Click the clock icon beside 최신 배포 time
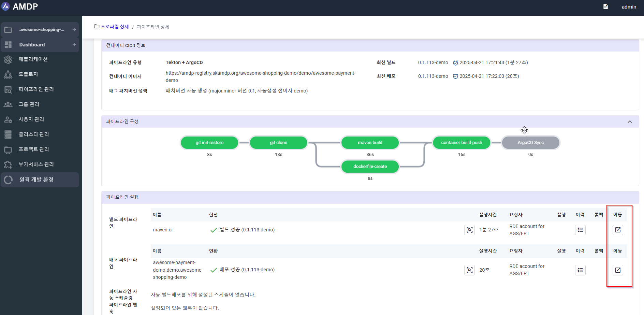This screenshot has height=315, width=644. pos(455,76)
